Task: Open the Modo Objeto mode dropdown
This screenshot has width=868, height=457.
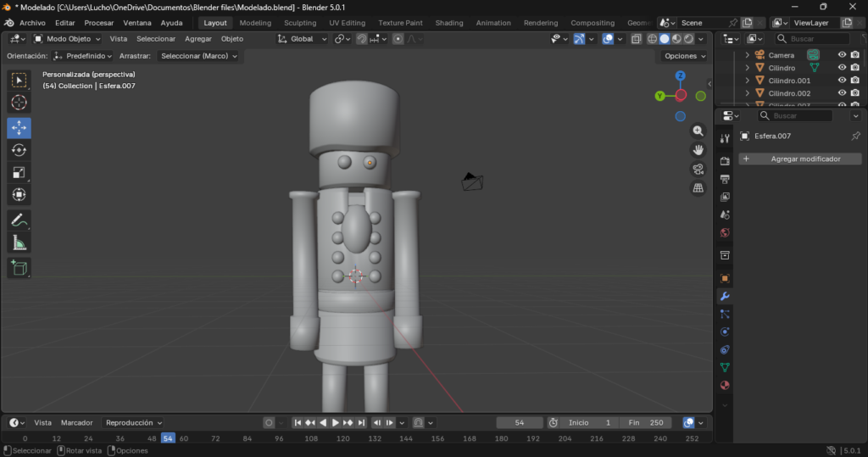Action: pos(67,39)
